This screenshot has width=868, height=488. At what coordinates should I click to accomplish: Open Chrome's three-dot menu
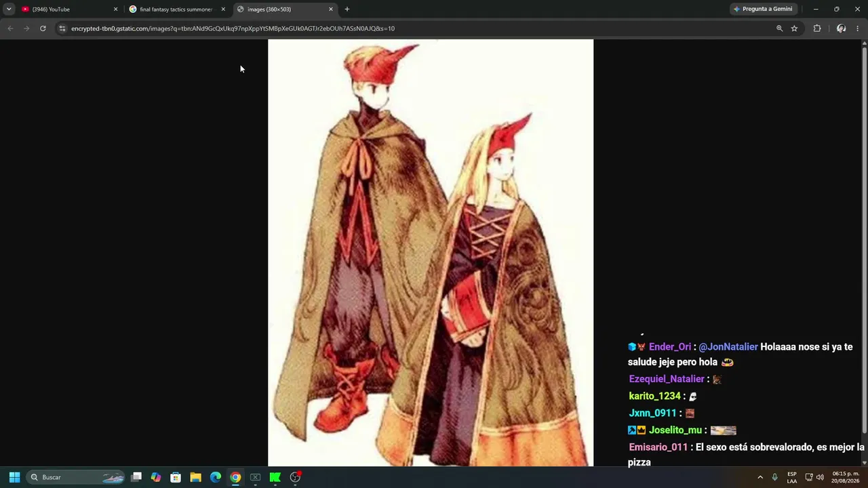coord(857,28)
